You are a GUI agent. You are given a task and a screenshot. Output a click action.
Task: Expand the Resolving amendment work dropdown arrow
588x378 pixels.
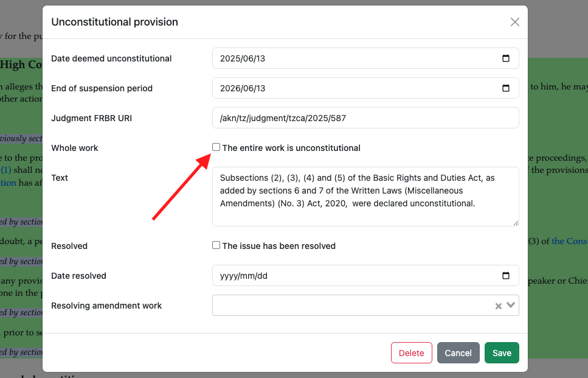(511, 306)
